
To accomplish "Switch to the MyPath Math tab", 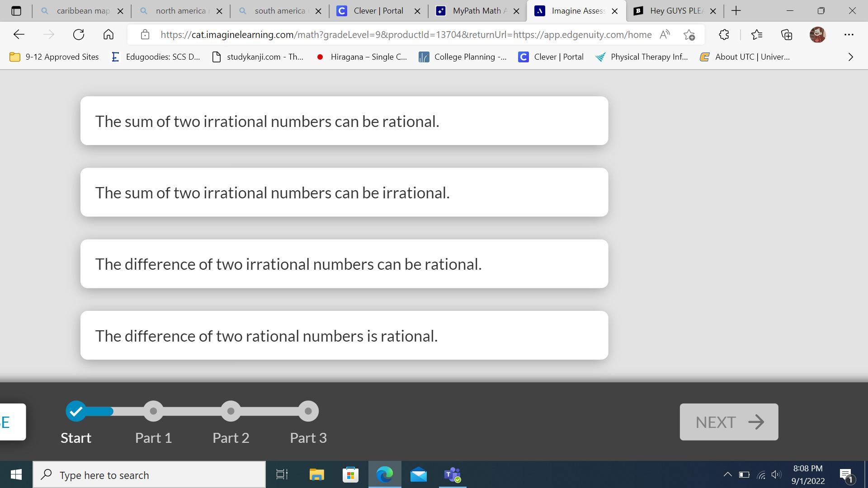I will pos(476,11).
